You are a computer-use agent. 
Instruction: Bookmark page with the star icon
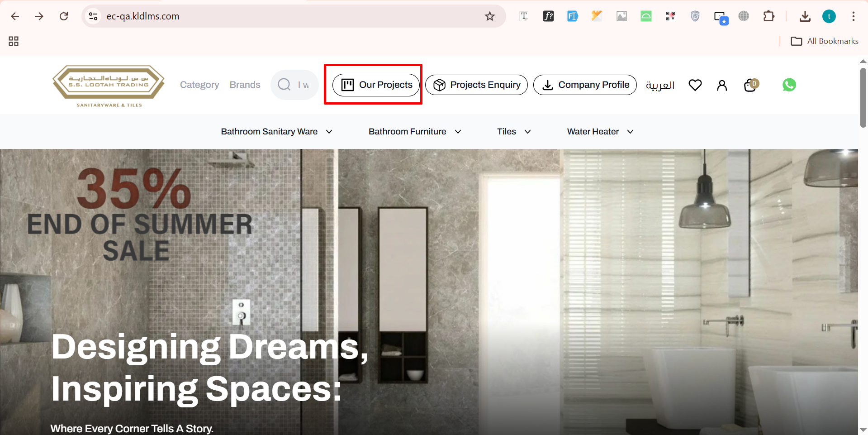coord(489,16)
